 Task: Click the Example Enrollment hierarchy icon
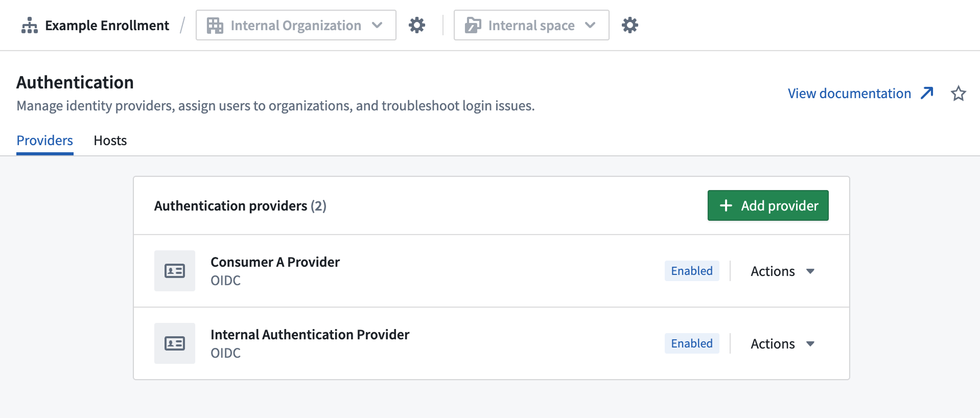(30, 26)
